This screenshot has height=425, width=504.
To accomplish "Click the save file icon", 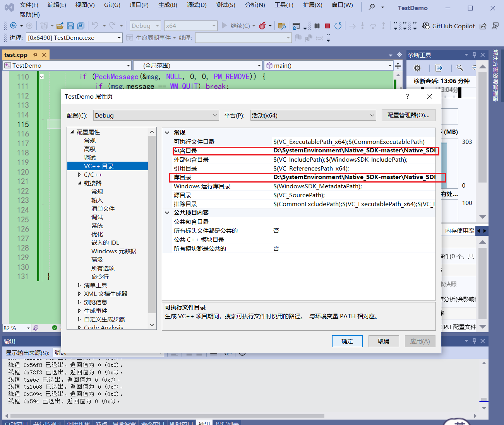I will (70, 26).
